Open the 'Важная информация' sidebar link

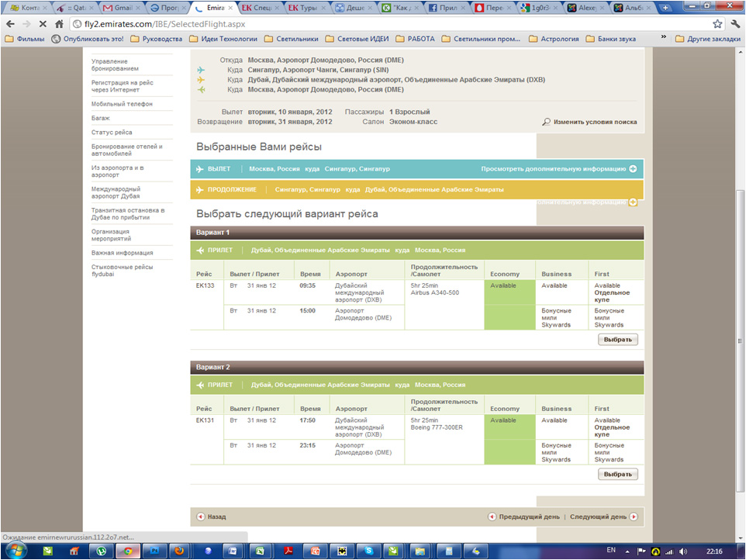pyautogui.click(x=122, y=253)
